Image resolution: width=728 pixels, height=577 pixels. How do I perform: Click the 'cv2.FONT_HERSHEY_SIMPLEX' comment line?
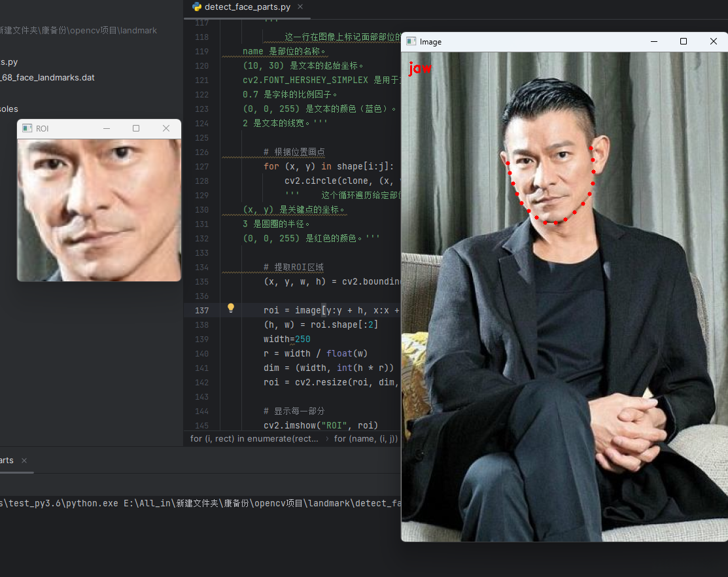[x=321, y=80]
